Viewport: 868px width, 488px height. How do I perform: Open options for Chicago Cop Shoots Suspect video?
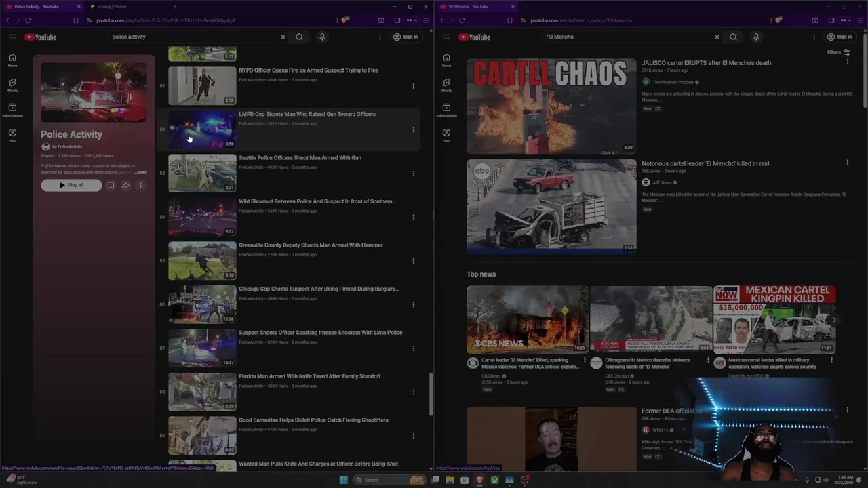(413, 305)
